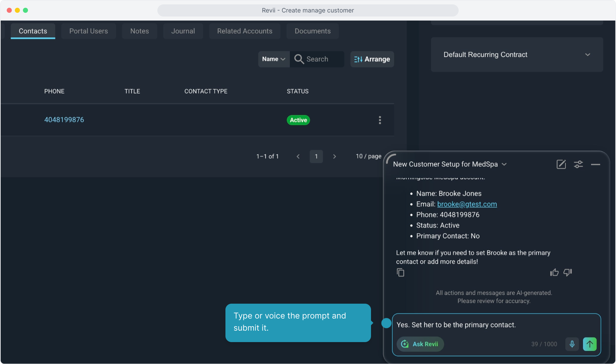The width and height of the screenshot is (616, 364).
Task: Open the Name search filter dropdown
Action: tap(274, 59)
